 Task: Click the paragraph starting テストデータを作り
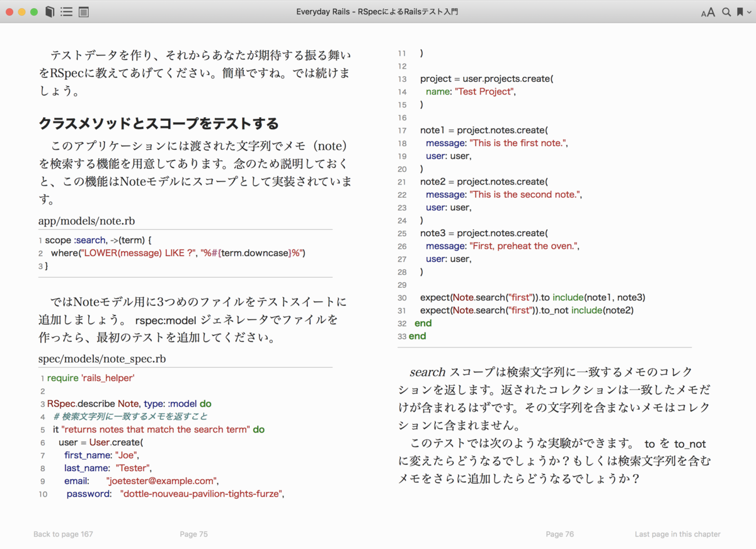pyautogui.click(x=194, y=73)
